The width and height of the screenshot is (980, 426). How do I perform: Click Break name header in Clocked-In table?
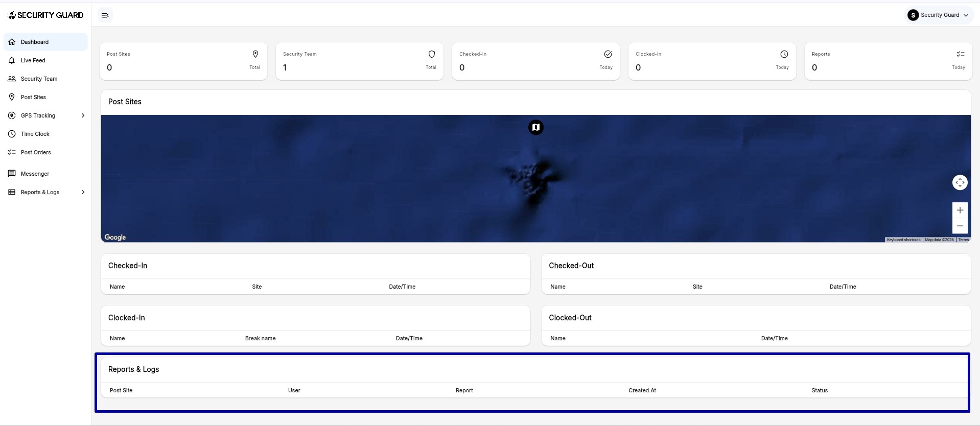pyautogui.click(x=261, y=338)
